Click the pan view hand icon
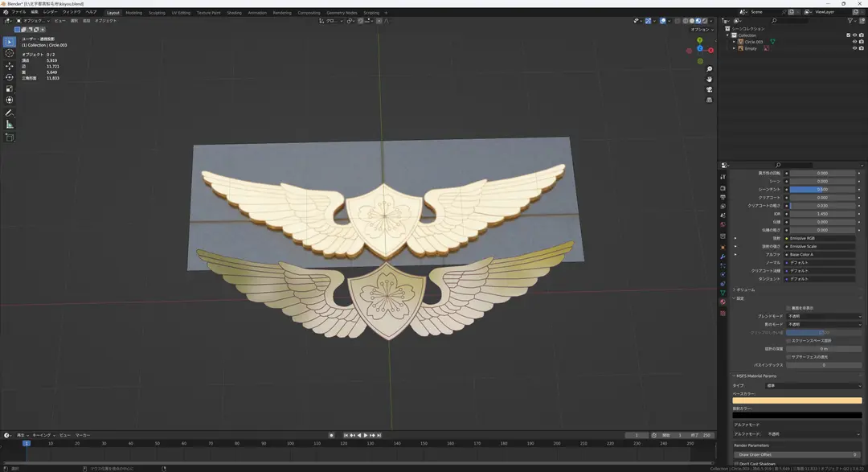 click(x=709, y=80)
